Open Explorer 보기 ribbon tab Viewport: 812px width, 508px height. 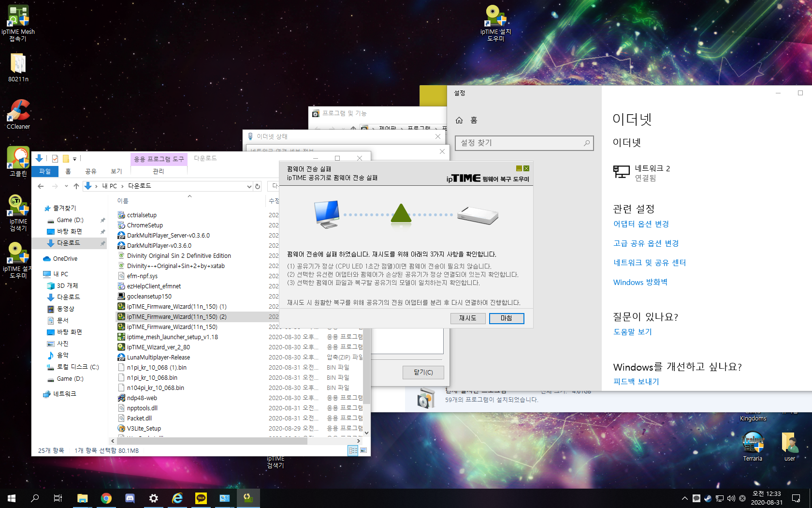[x=116, y=171]
